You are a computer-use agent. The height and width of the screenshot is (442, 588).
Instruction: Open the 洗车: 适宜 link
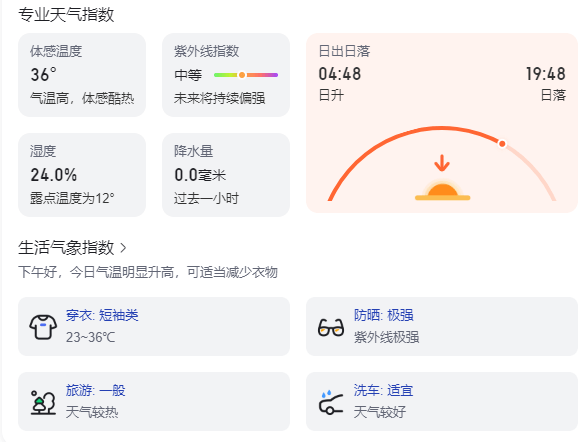tap(383, 390)
